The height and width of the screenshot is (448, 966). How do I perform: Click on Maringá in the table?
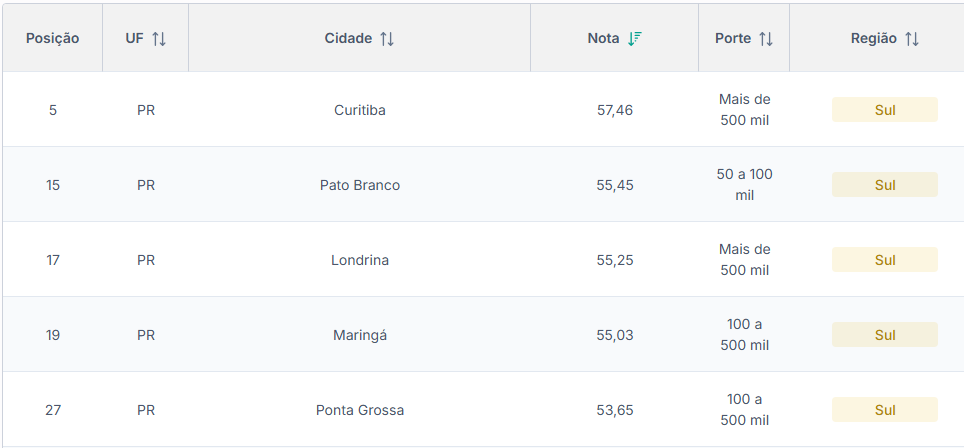pos(360,335)
